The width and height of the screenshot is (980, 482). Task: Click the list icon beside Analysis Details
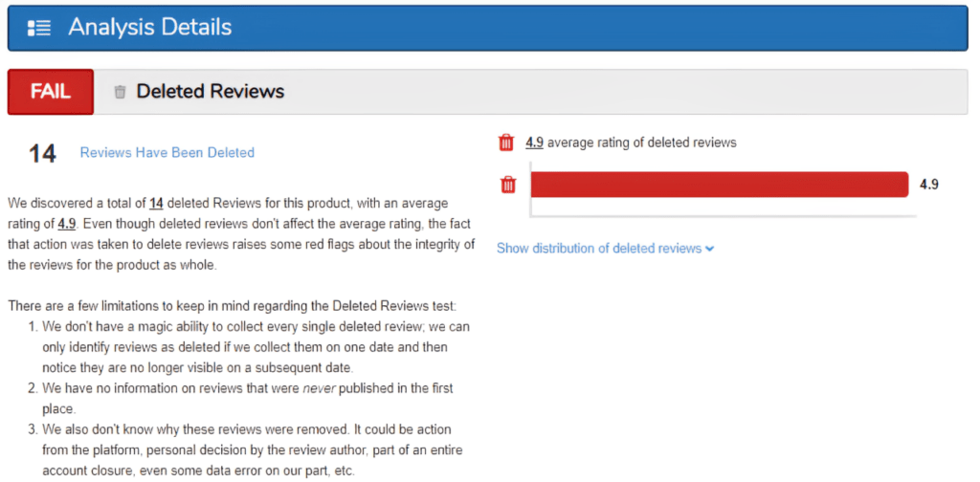click(39, 27)
